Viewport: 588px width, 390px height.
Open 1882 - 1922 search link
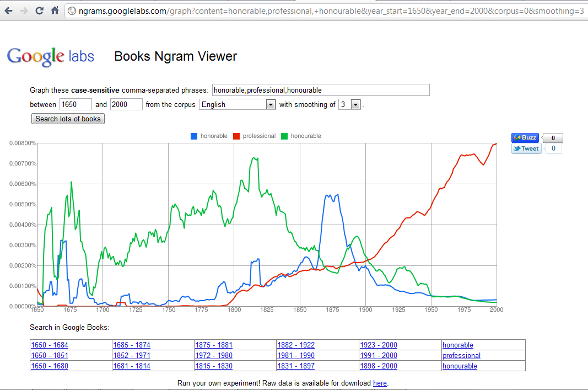296,345
